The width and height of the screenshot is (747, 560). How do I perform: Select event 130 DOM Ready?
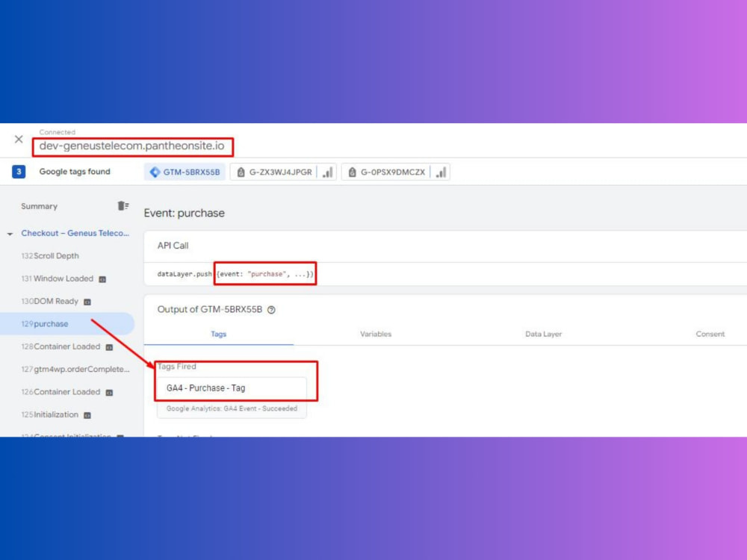(x=49, y=302)
